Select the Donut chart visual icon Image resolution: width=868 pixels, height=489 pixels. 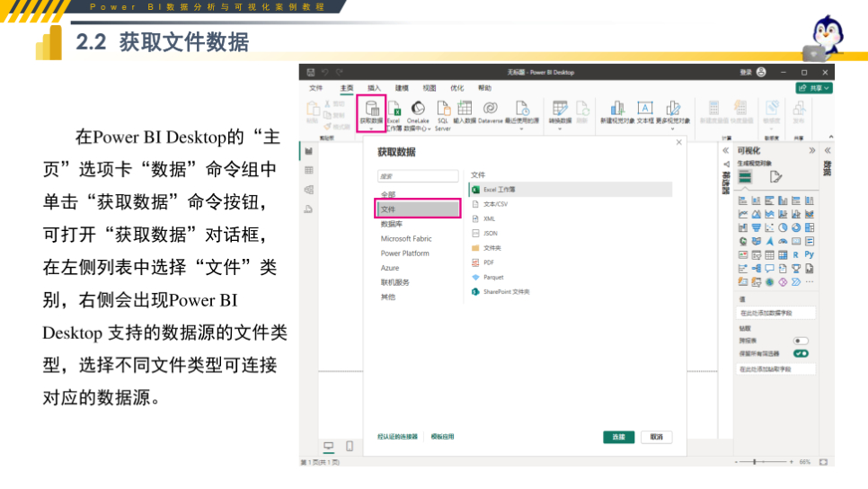796,227
